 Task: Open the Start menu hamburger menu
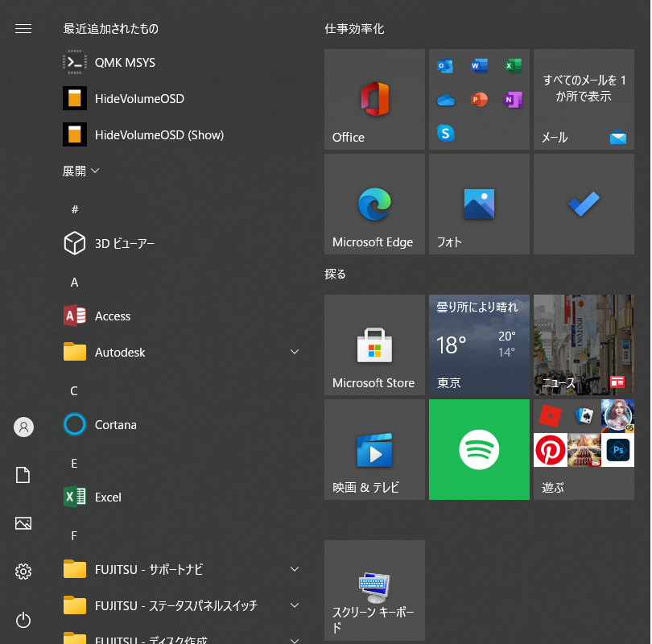click(x=23, y=28)
